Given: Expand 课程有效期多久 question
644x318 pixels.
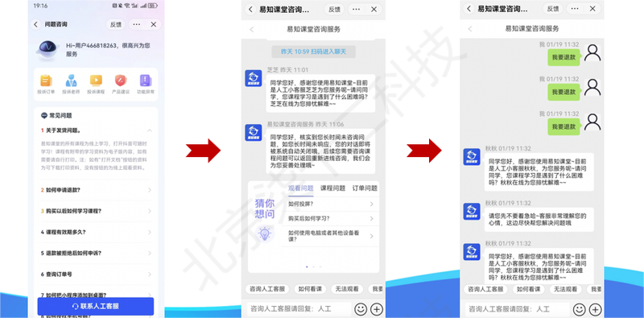Looking at the screenshot, I should tap(96, 232).
